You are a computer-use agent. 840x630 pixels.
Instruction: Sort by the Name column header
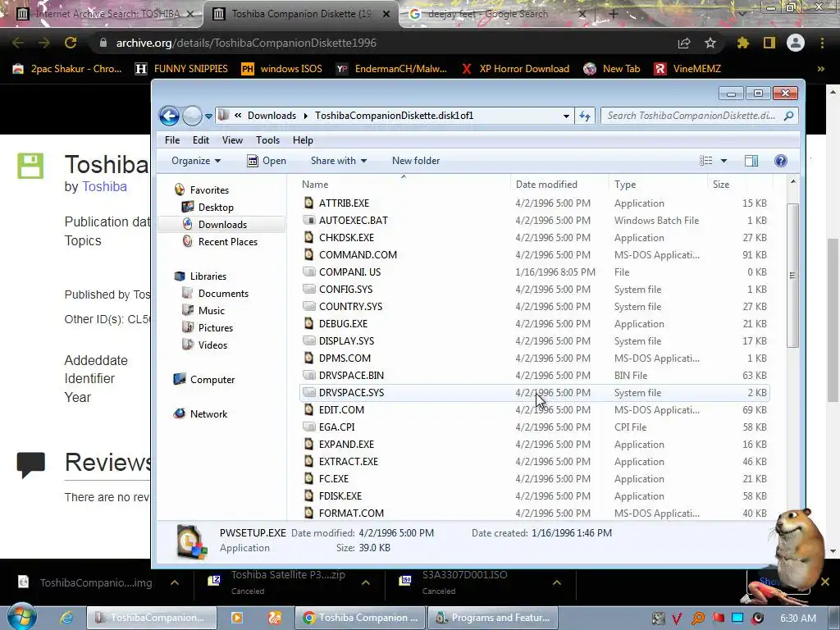[x=315, y=185]
